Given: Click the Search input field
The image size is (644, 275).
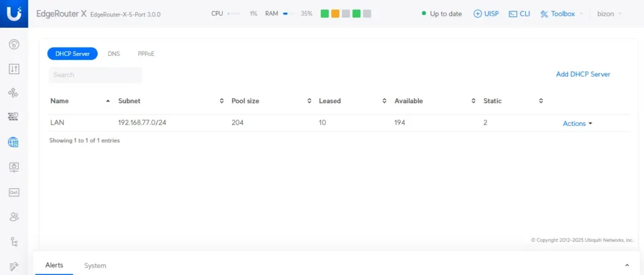Looking at the screenshot, I should click(96, 75).
